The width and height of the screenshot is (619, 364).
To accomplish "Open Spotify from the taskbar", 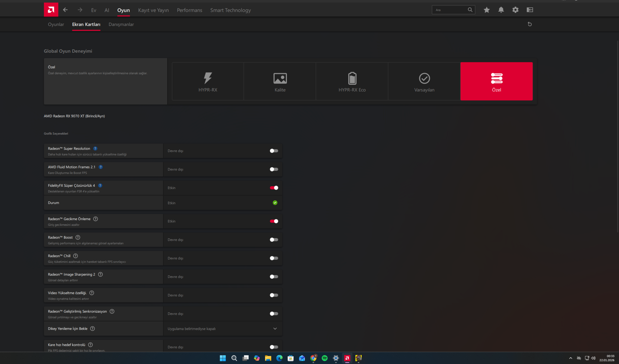I will [x=324, y=358].
